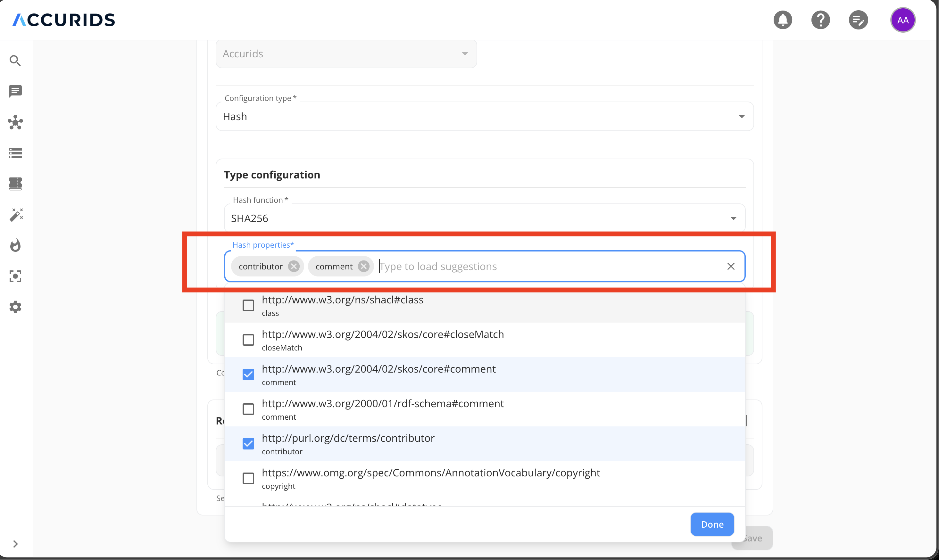
Task: Open the magic wand sidebar icon
Action: tap(15, 215)
